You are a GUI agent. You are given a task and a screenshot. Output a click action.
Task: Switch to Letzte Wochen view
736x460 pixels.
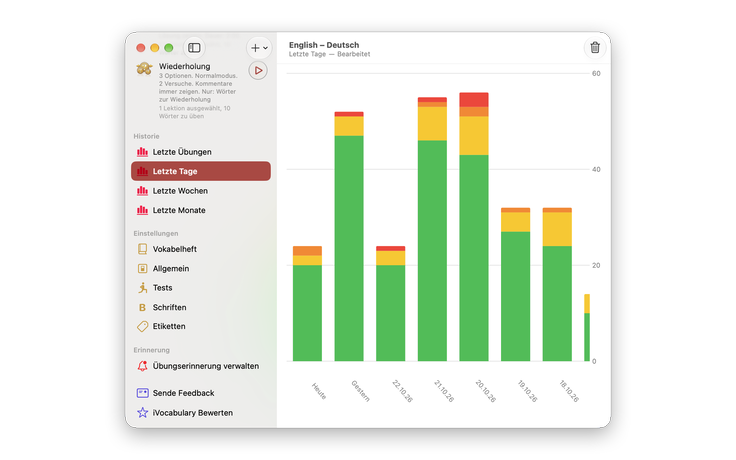click(201, 191)
